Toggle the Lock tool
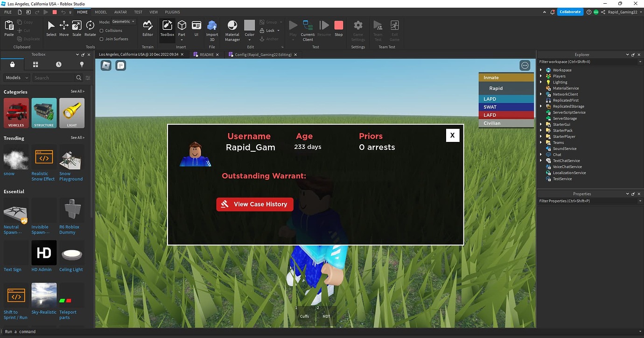Screen dimensions: 644x338 coord(269,30)
